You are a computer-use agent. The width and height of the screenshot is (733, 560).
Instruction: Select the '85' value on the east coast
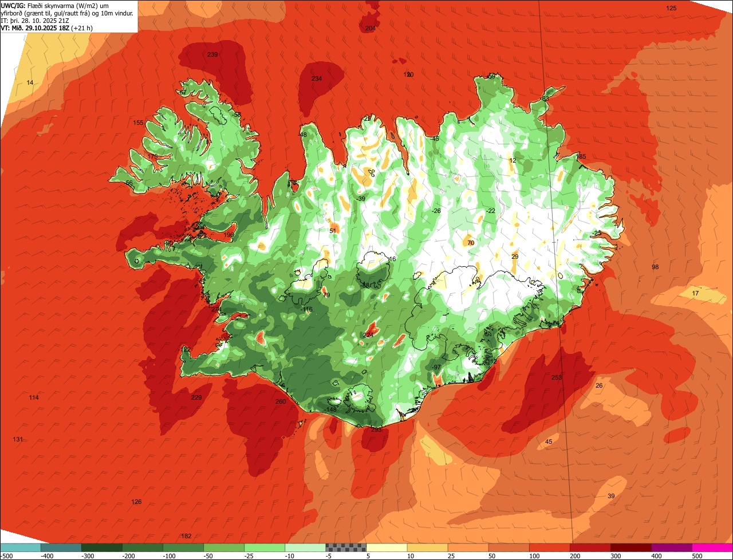pyautogui.click(x=582, y=156)
